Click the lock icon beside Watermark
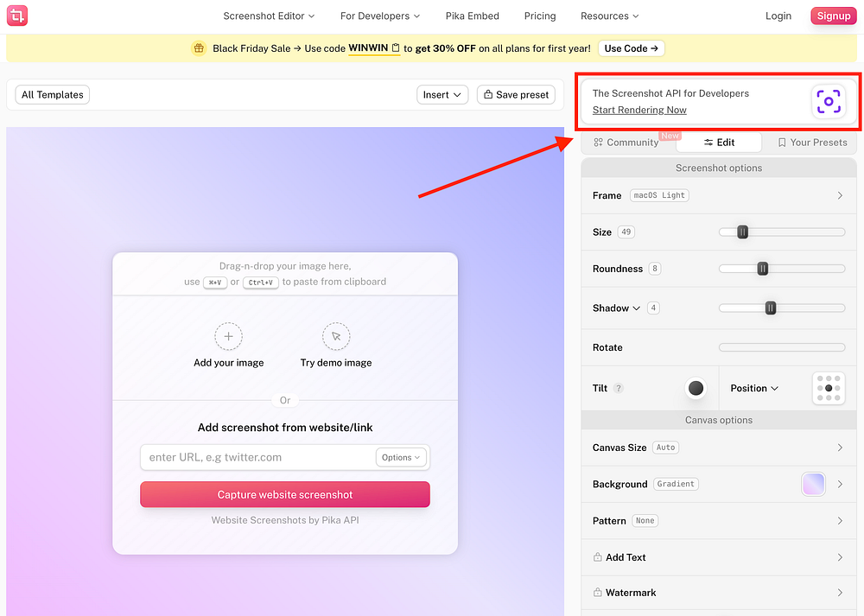Screen dimensions: 864x616 point(597,593)
